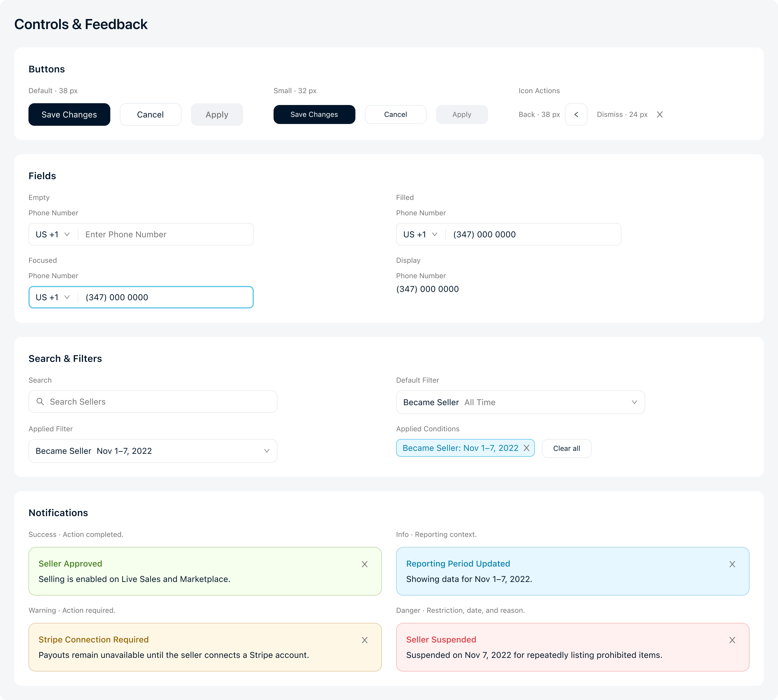Click the Search Sellers field
The width and height of the screenshot is (778, 700).
click(x=153, y=402)
